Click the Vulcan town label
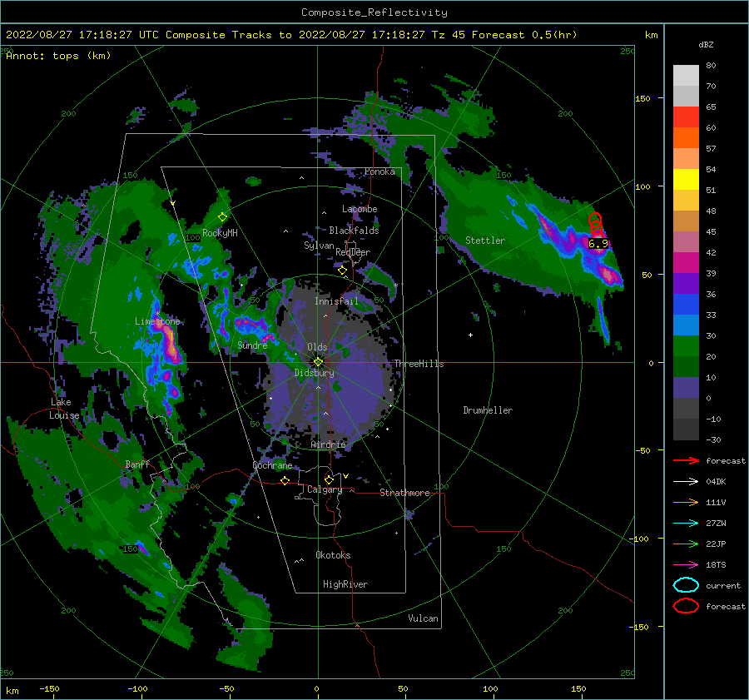749x700 pixels. tap(423, 618)
